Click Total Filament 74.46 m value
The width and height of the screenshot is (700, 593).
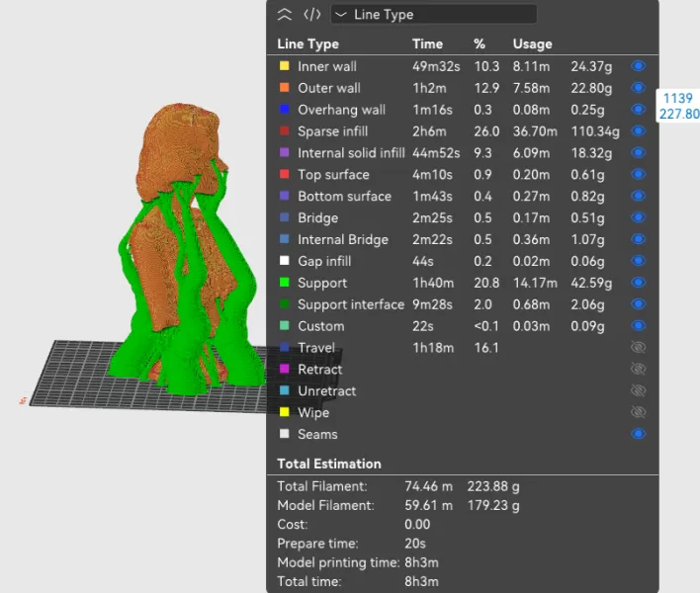coord(428,486)
